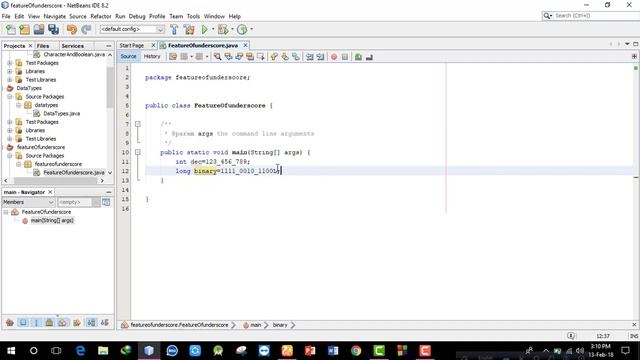Collapse the datatypes package node

18,105
